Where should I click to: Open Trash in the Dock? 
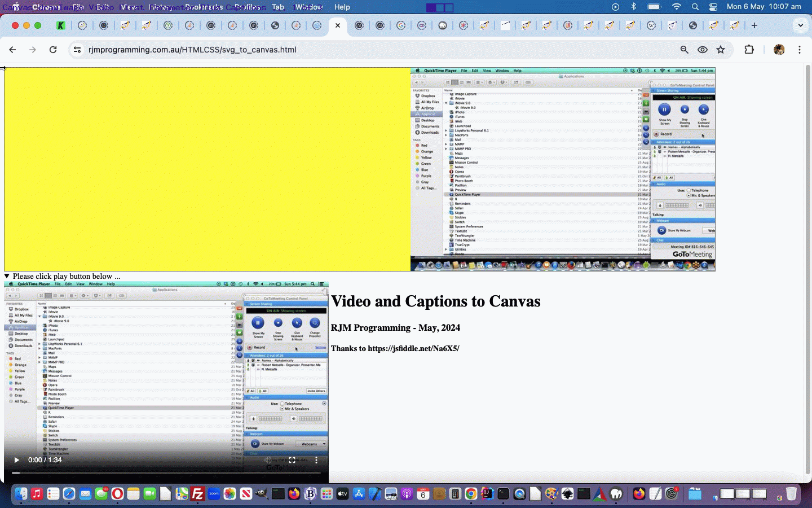point(791,494)
